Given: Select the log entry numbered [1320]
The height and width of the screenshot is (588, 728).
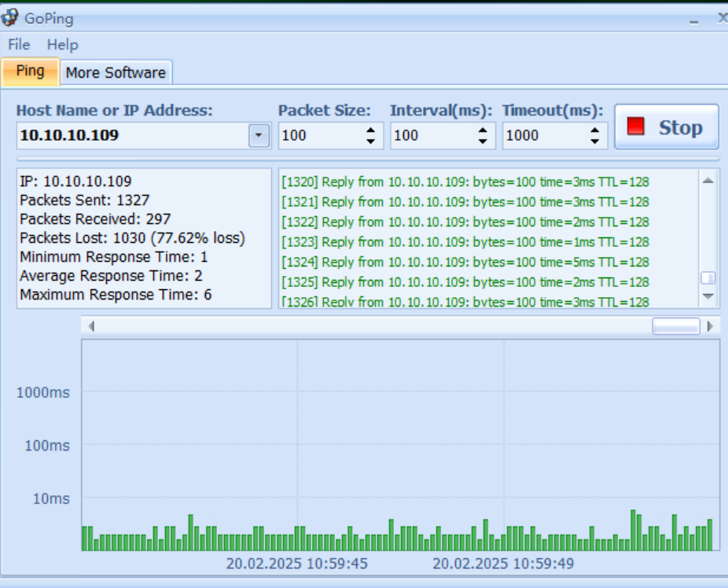Looking at the screenshot, I should (465, 182).
